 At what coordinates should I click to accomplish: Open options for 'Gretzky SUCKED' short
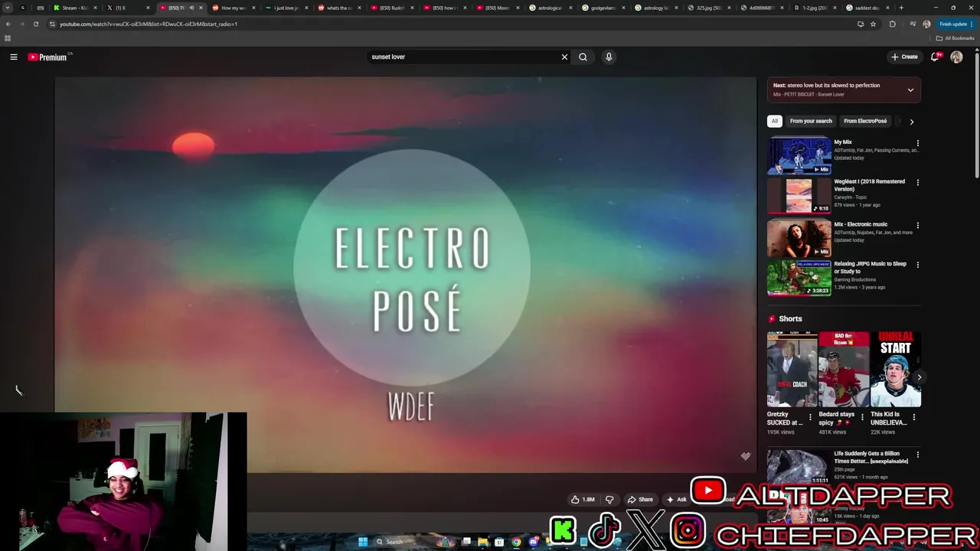tap(811, 418)
